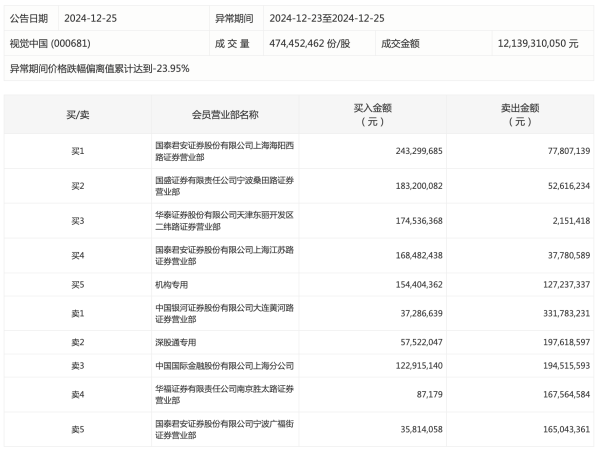Select buy amount 183,200,082
This screenshot has height=451, width=600.
[x=419, y=186]
